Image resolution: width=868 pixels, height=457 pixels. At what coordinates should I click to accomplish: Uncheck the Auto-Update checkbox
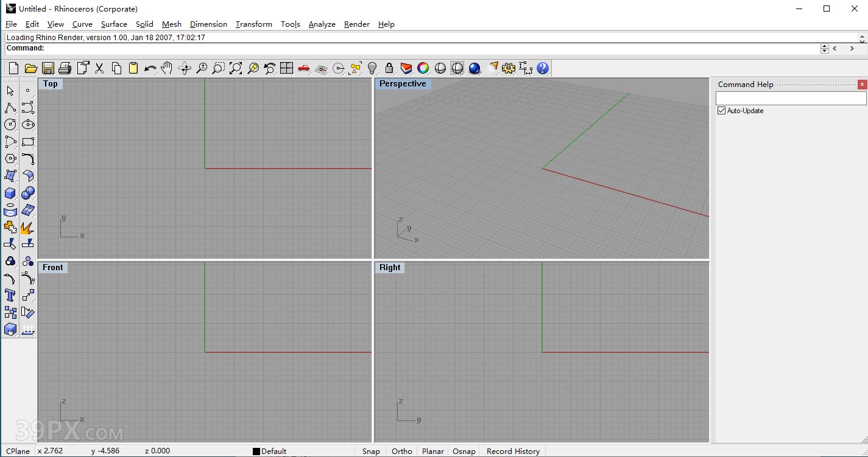coord(722,111)
